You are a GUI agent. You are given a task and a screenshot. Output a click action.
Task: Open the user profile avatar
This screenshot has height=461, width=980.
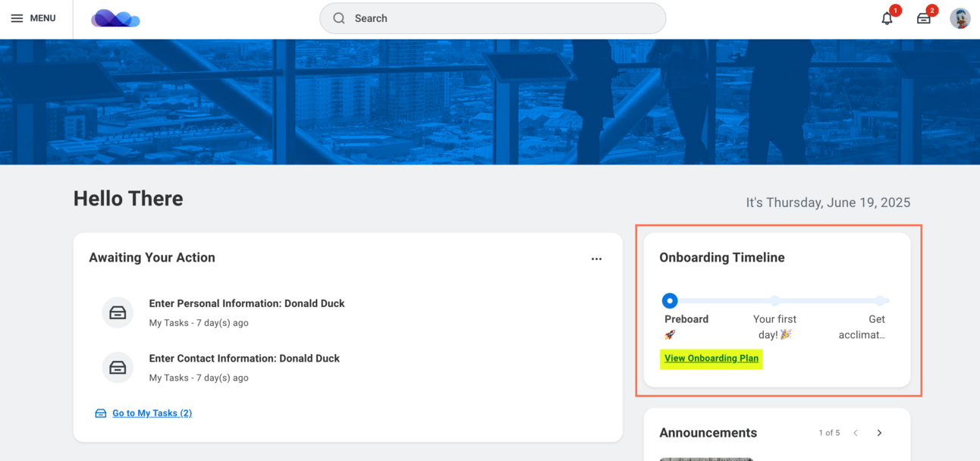click(960, 18)
